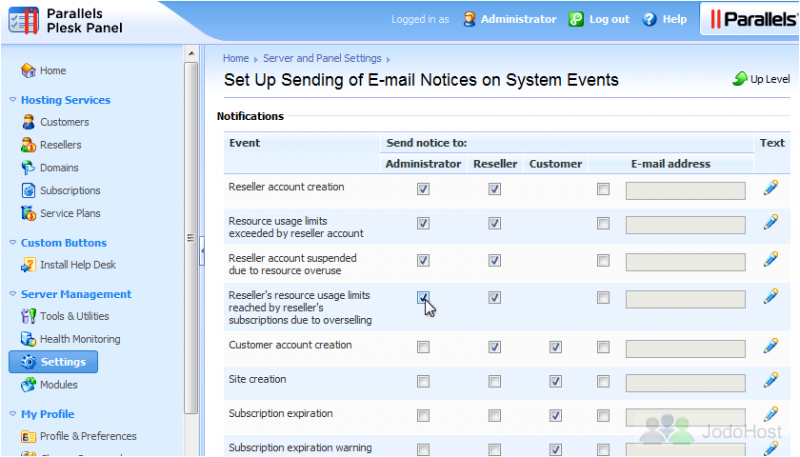Collapse the Custom Buttons section

pos(13,243)
